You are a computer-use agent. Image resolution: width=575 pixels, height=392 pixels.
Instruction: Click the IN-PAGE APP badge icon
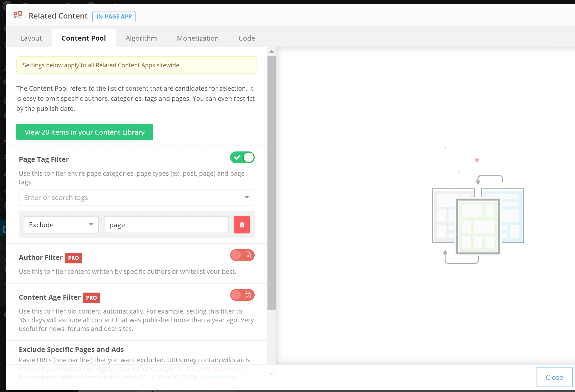pos(114,16)
